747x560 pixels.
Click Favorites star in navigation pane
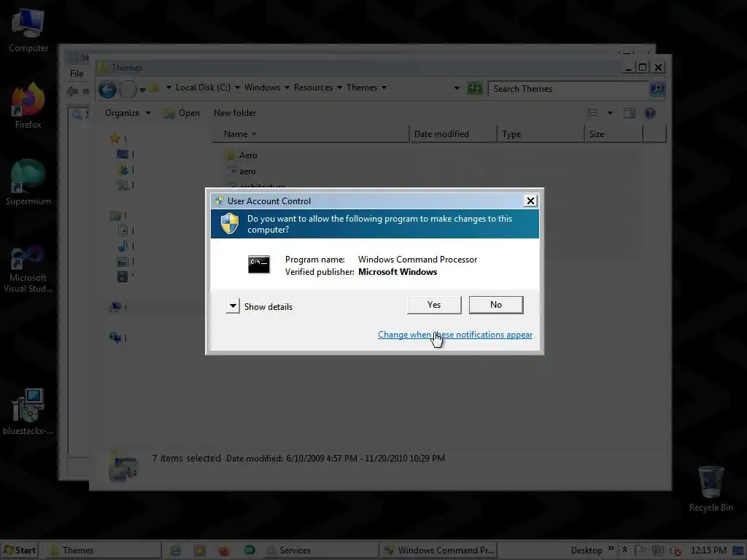tap(115, 138)
